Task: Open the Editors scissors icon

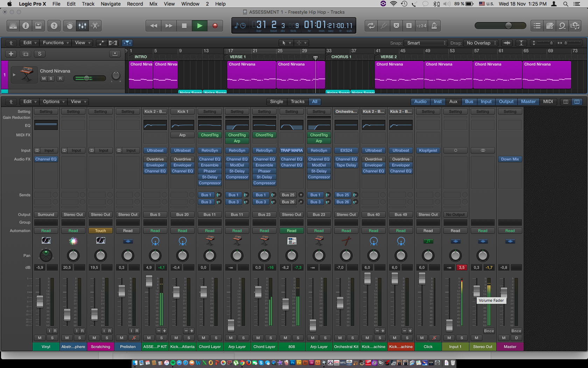Action: 95,26
